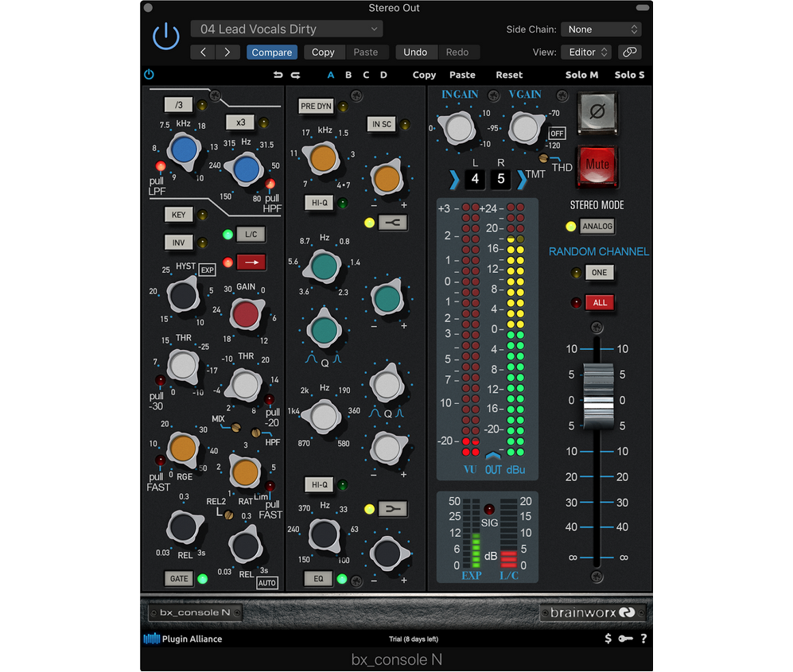Click the red compressor GAIN knob
793x672 pixels.
click(x=246, y=314)
